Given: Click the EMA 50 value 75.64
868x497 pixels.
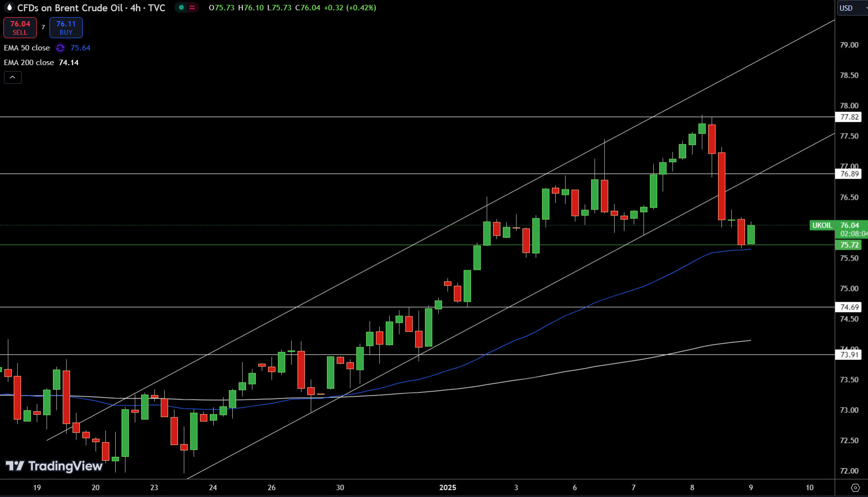Looking at the screenshot, I should click(x=80, y=48).
